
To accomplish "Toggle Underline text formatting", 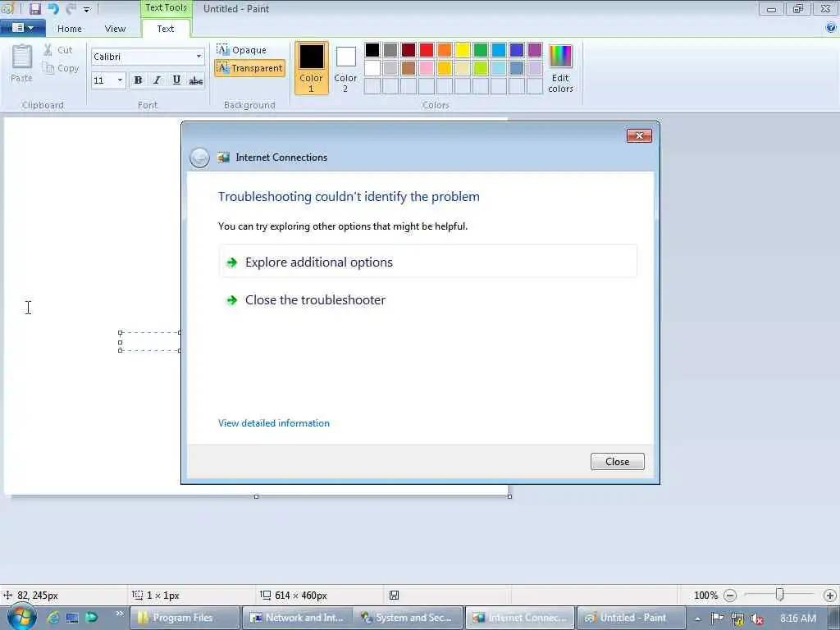I will pos(176,80).
